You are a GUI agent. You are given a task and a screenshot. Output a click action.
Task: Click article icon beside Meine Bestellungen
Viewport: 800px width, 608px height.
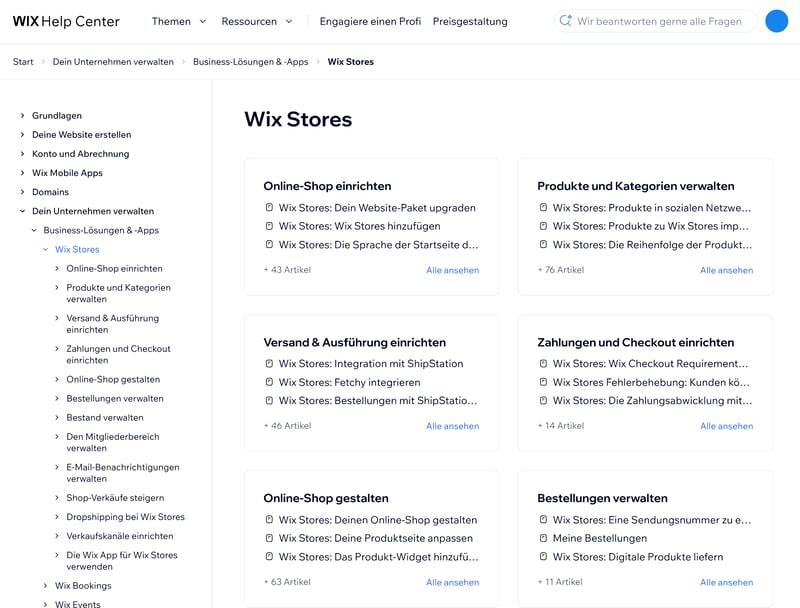(543, 538)
